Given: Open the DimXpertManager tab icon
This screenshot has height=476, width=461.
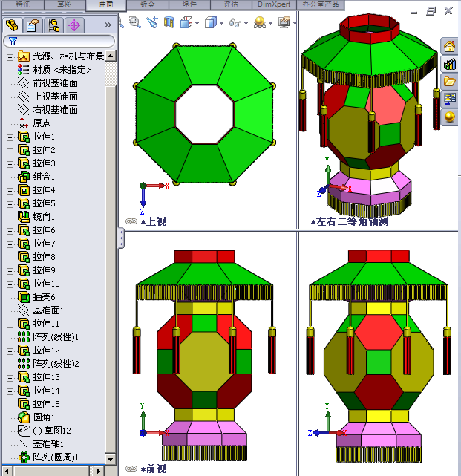Looking at the screenshot, I should (74, 25).
